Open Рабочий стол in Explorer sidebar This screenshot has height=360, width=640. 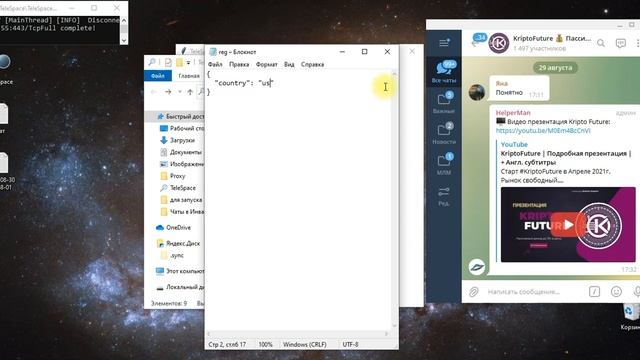pyautogui.click(x=182, y=128)
